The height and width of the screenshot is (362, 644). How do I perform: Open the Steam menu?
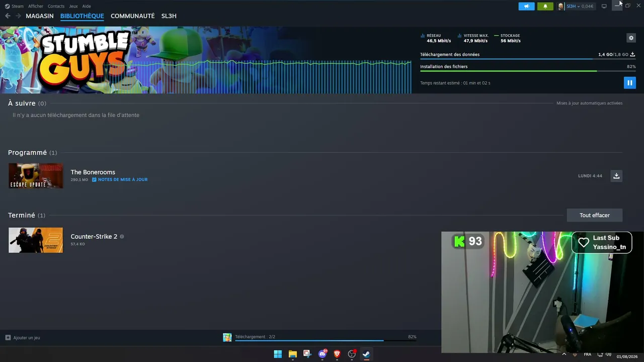pos(18,6)
